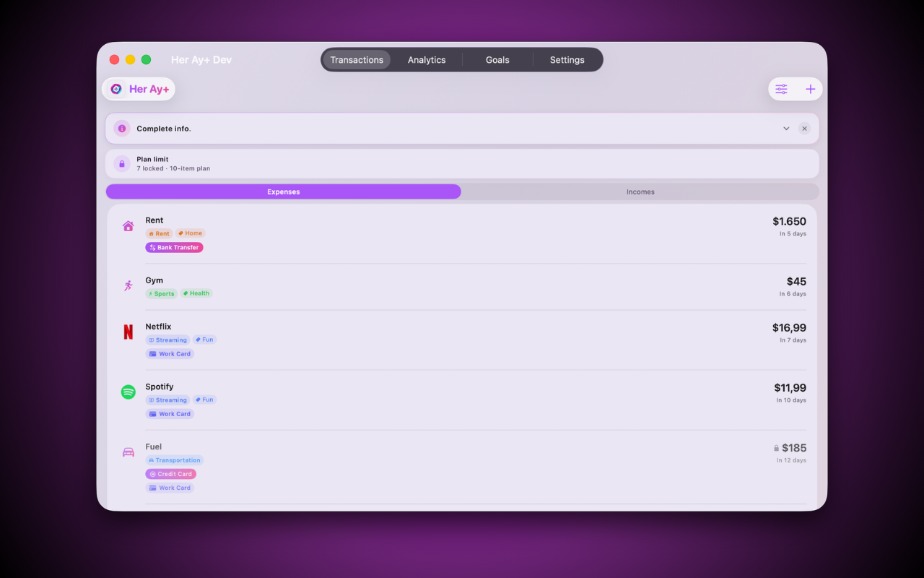Click the Netflix transaction title
Viewport: 924px width, 578px height.
click(158, 327)
